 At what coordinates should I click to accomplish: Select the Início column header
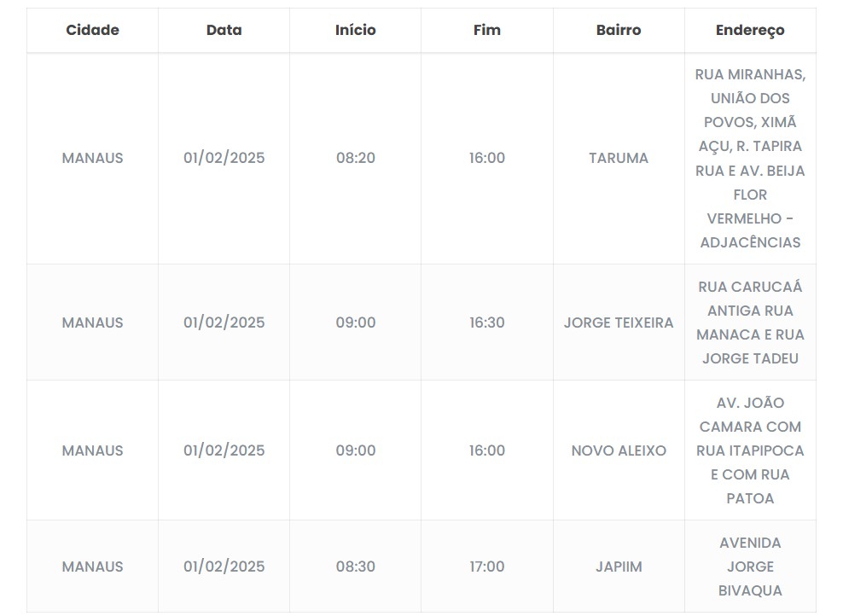(x=355, y=30)
